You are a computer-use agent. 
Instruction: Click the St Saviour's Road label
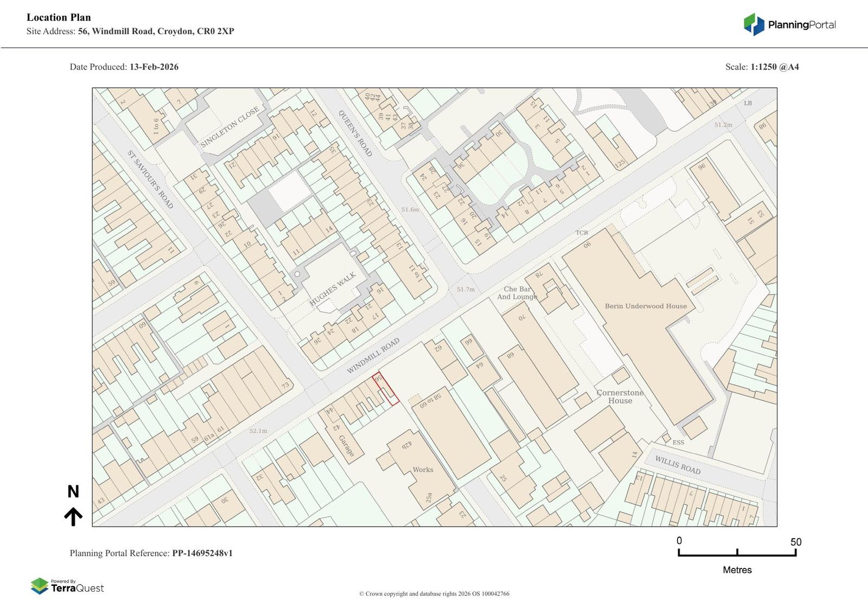150,180
